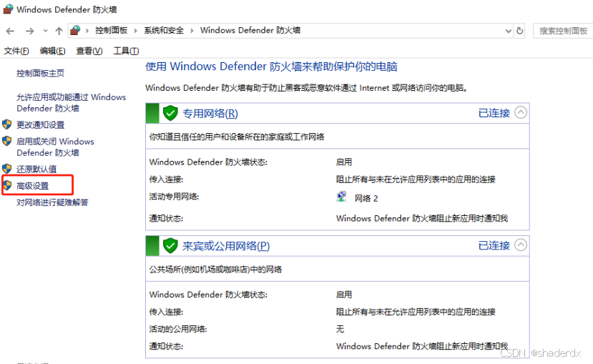Screen dimensions: 593x364
Task: Open the recent locations dropdown arrow
Action: [45, 31]
